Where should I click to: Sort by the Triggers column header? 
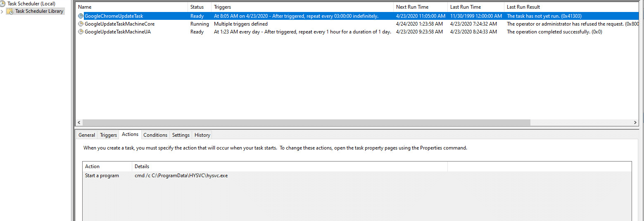pyautogui.click(x=302, y=7)
